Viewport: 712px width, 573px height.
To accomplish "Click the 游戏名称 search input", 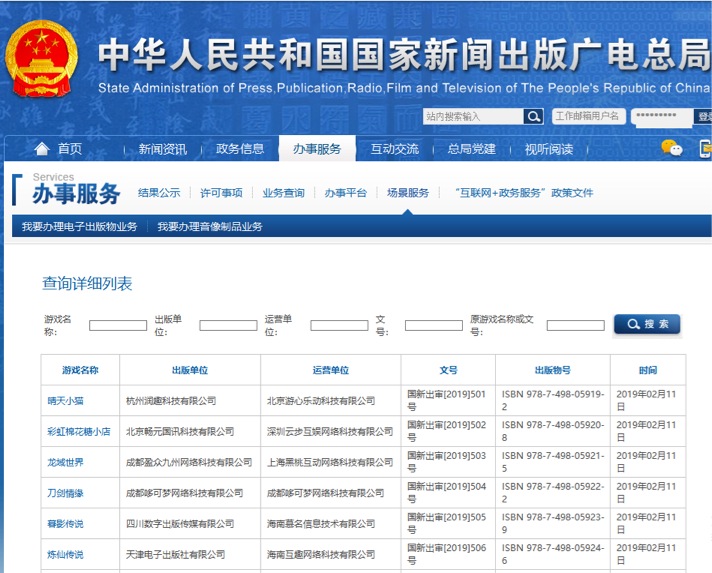I will coord(118,326).
